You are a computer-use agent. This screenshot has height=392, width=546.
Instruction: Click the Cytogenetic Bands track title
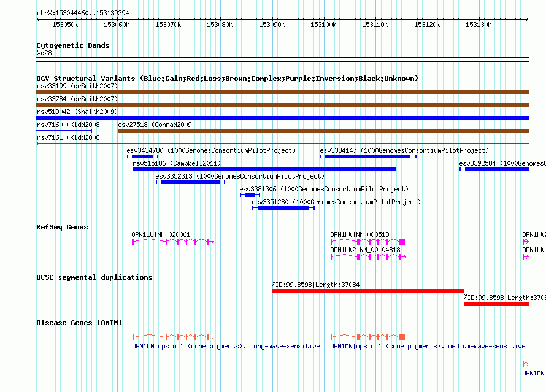tap(73, 45)
